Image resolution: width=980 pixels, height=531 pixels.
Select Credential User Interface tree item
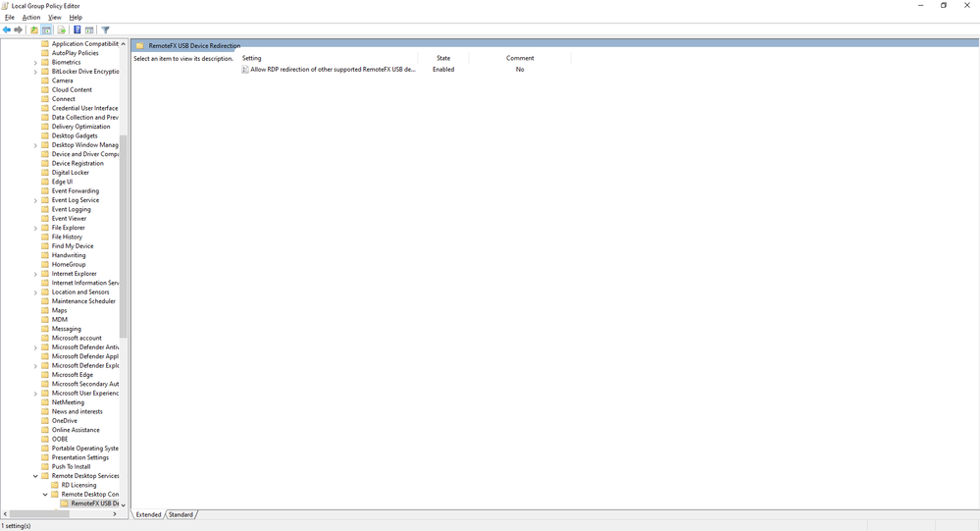click(84, 108)
